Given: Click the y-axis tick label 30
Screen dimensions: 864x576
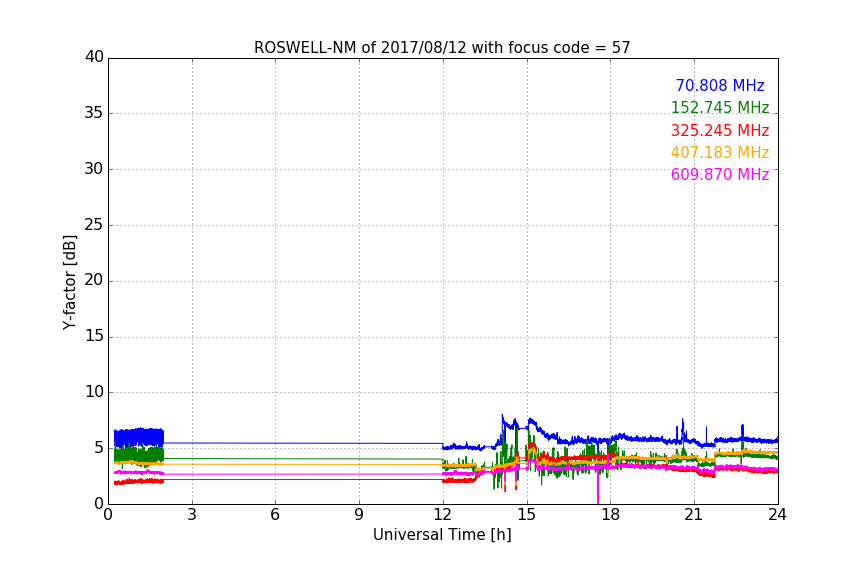Looking at the screenshot, I should click(x=94, y=169).
